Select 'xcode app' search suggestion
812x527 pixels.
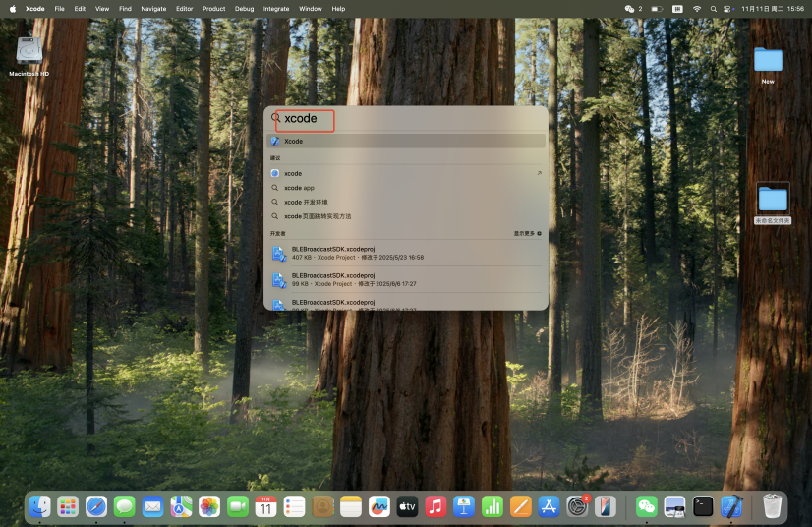(406, 188)
